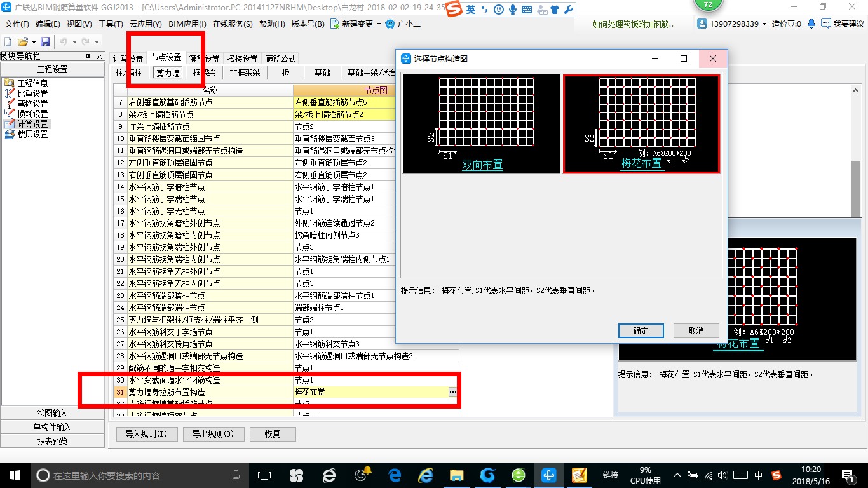Image resolution: width=868 pixels, height=488 pixels.
Task: Expand the 绘图输入 navigation section
Action: coord(52,413)
